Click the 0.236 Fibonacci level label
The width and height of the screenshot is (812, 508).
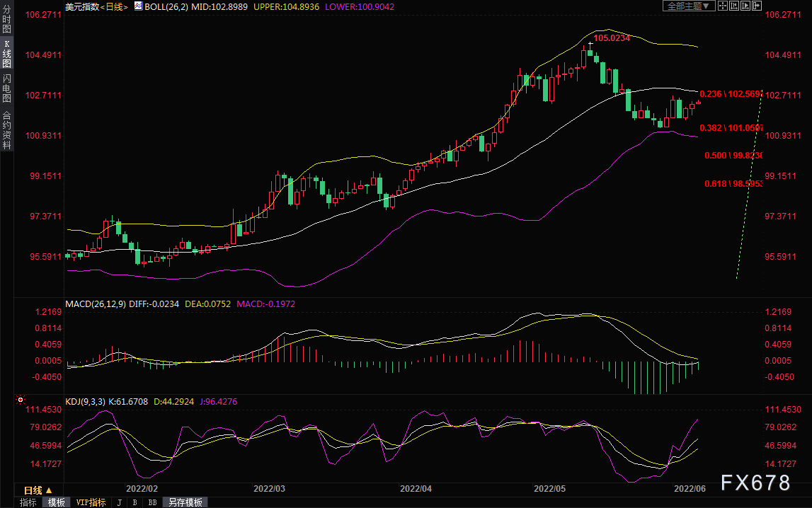(731, 94)
